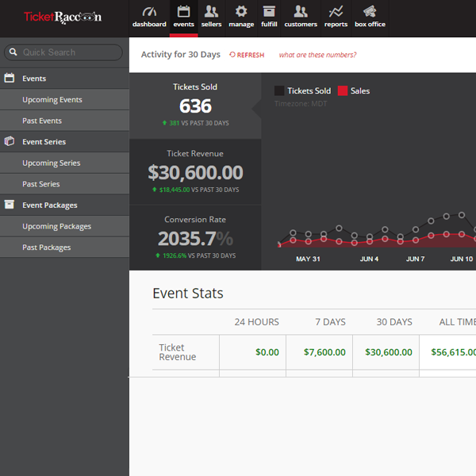Select the Ticket Revenue stat panel
The width and height of the screenshot is (476, 476).
(x=195, y=171)
